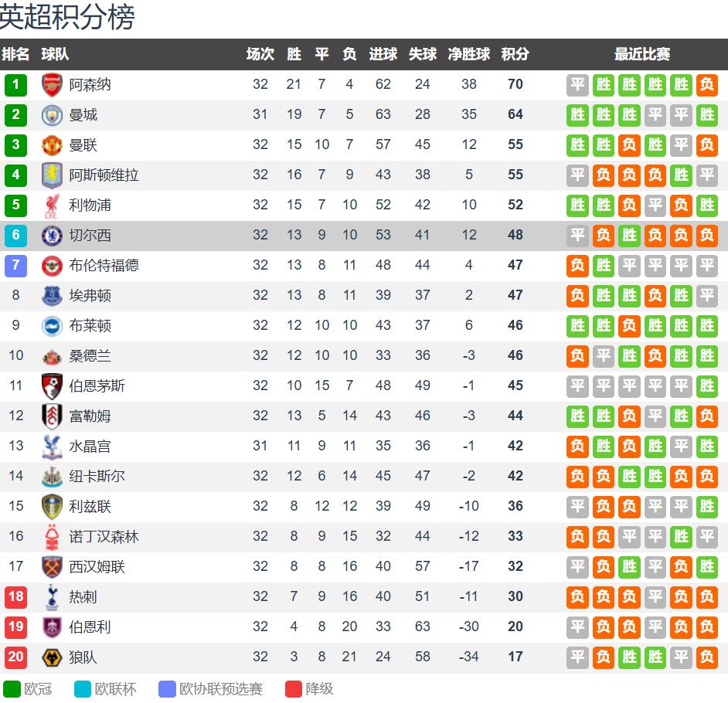
Task: Click the Wolves club crest icon
Action: [52, 657]
